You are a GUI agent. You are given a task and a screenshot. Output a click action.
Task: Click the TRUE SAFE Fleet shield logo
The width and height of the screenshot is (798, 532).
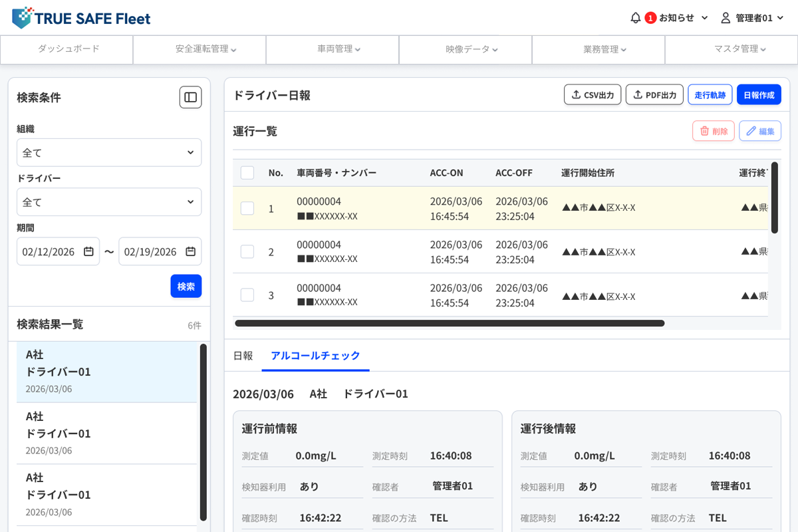pyautogui.click(x=22, y=18)
